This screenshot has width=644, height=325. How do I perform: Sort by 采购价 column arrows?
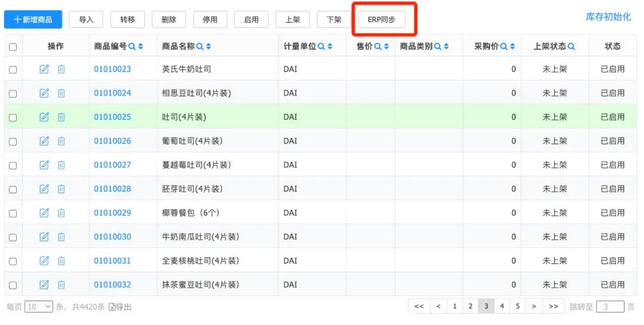coord(512,47)
